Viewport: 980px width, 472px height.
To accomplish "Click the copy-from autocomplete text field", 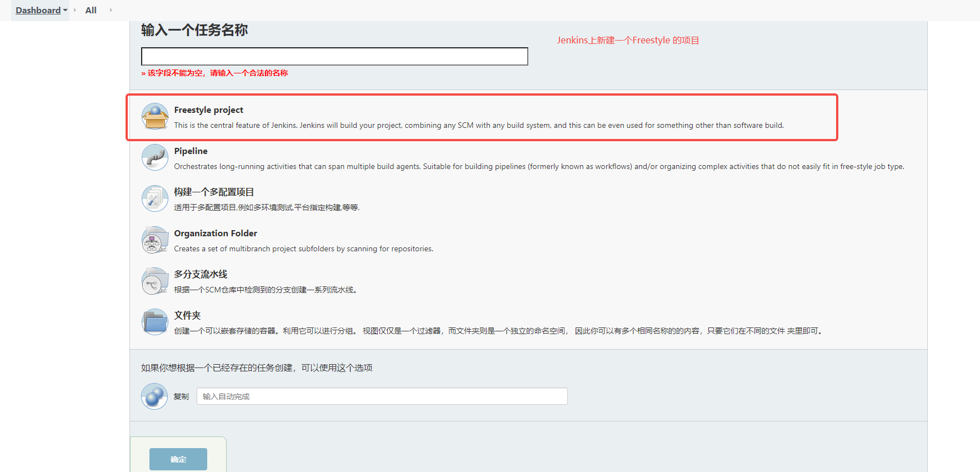I will (382, 396).
